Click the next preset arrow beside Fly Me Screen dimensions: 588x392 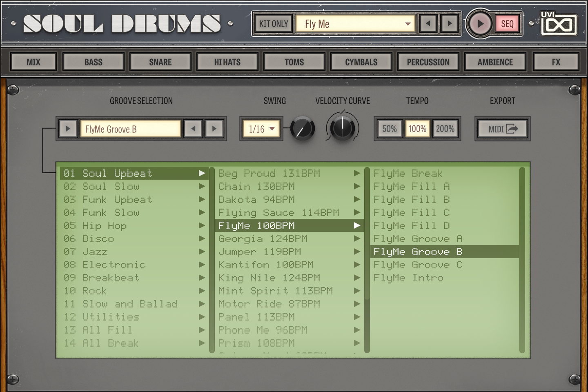(450, 23)
